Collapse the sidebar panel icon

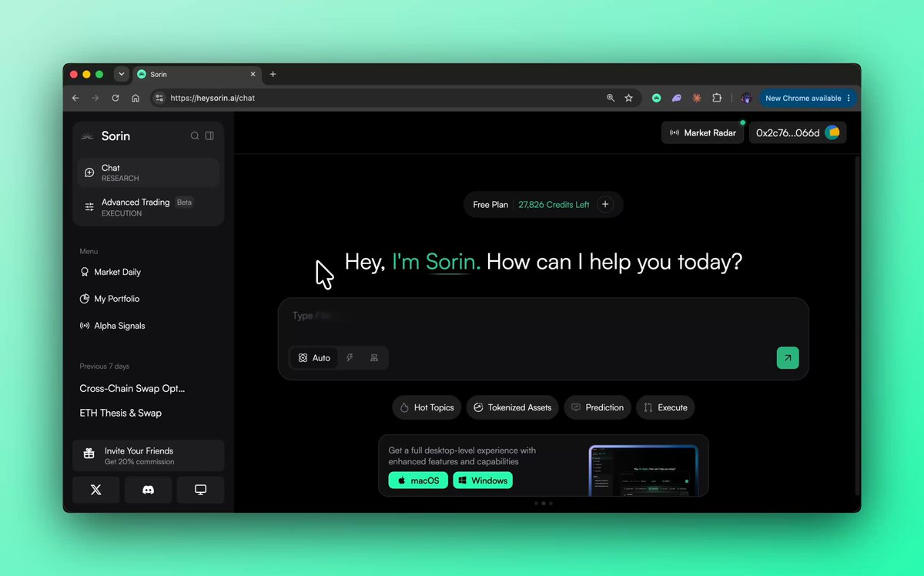coord(209,136)
